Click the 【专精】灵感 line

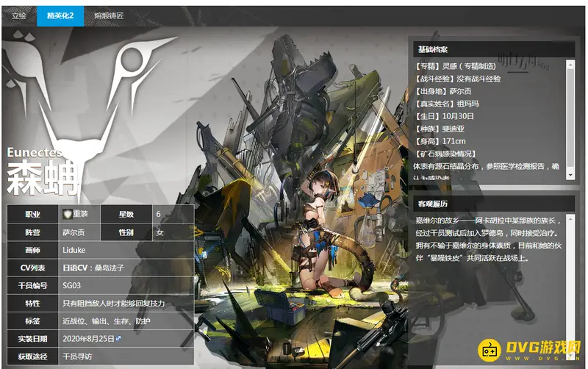456,66
